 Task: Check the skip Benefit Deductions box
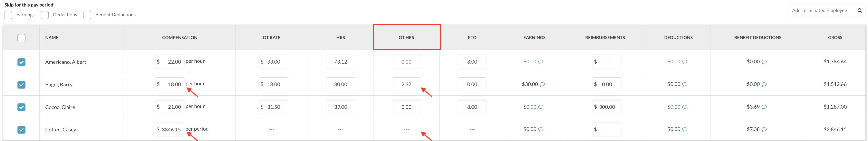(87, 15)
